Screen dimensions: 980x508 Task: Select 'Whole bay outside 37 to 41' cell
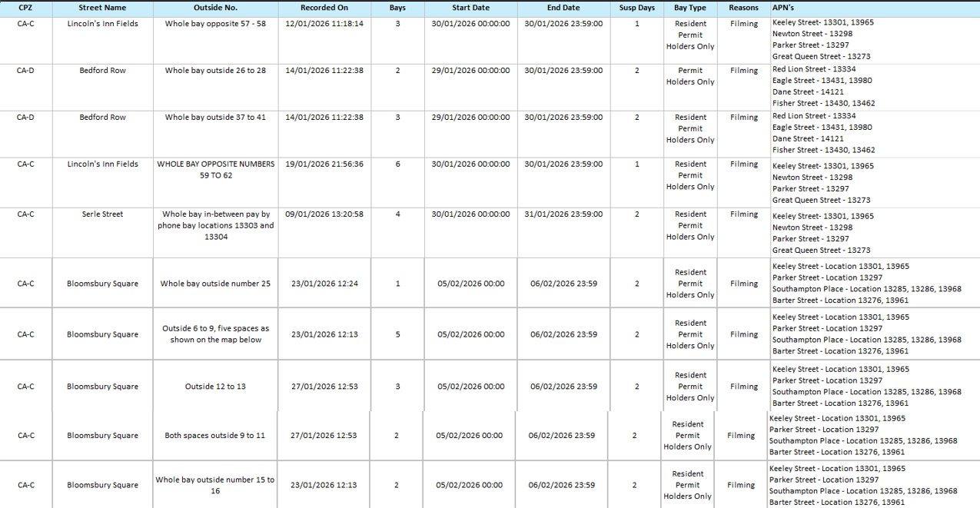coord(215,118)
